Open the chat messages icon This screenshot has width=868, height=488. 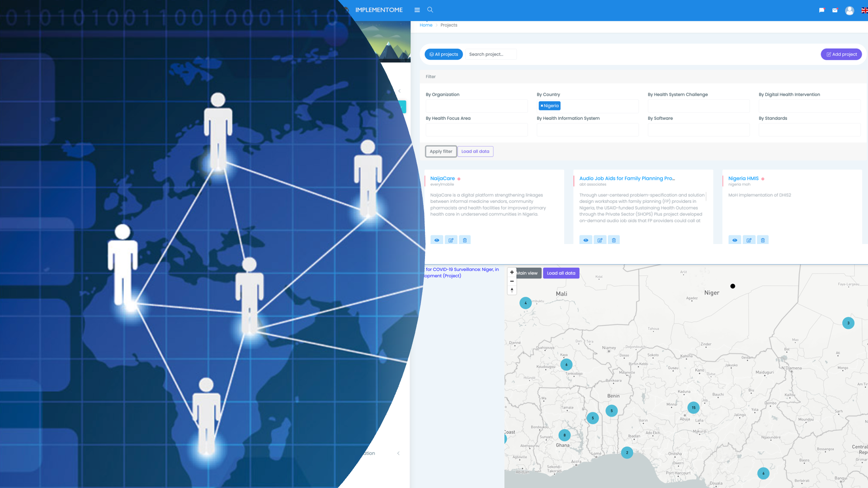821,10
